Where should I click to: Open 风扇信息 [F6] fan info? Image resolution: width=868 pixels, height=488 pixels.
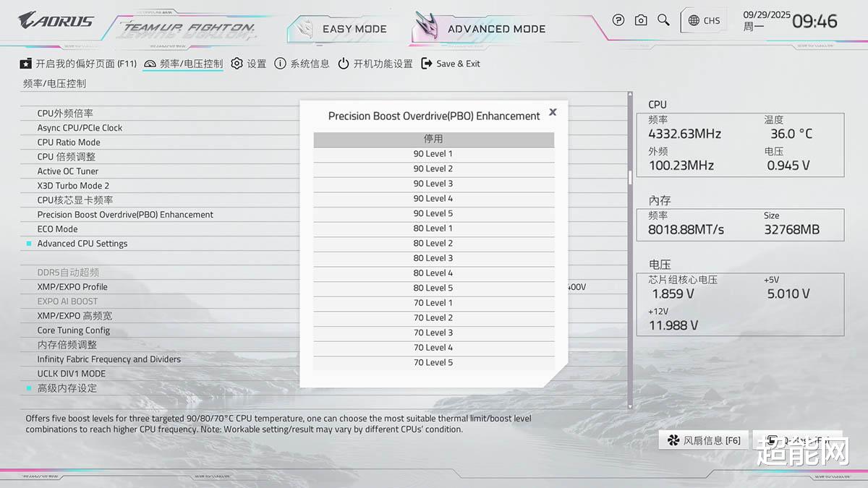pyautogui.click(x=703, y=440)
